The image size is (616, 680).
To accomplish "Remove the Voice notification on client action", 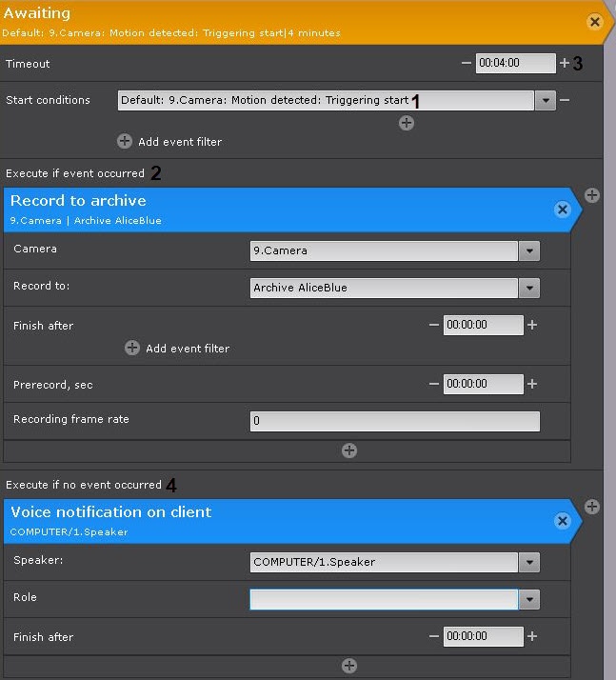I will point(562,521).
